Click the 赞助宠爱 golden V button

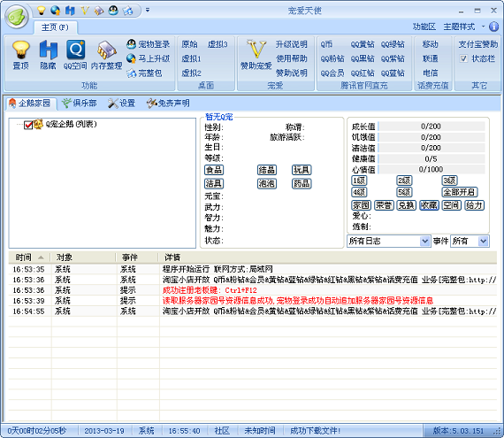pyautogui.click(x=256, y=55)
